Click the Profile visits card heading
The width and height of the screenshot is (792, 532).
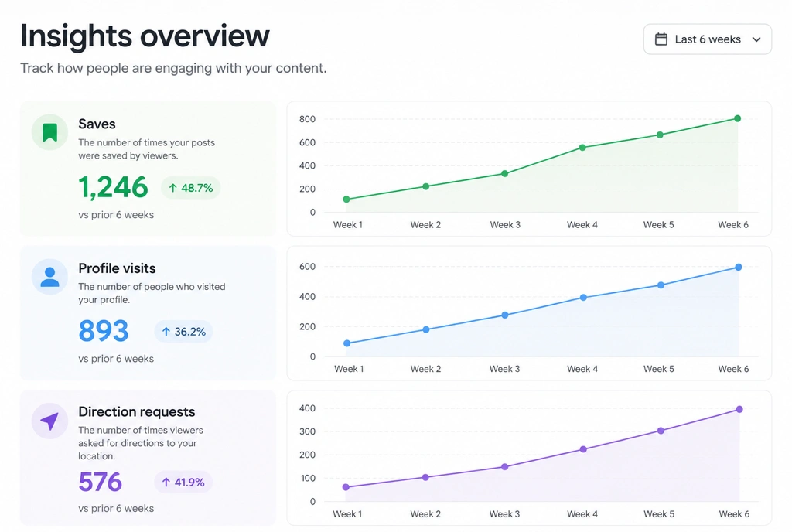tap(118, 268)
